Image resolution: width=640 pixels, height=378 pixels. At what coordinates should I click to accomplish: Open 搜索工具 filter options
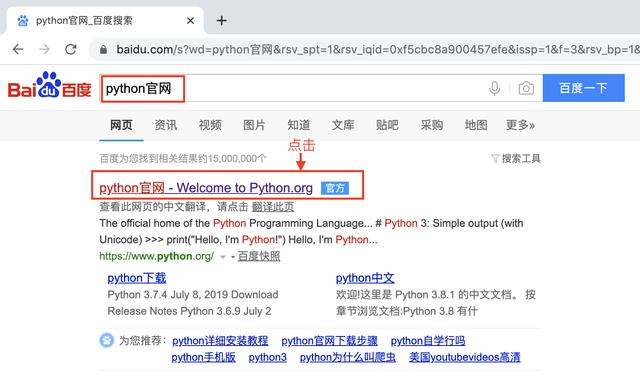tap(516, 158)
